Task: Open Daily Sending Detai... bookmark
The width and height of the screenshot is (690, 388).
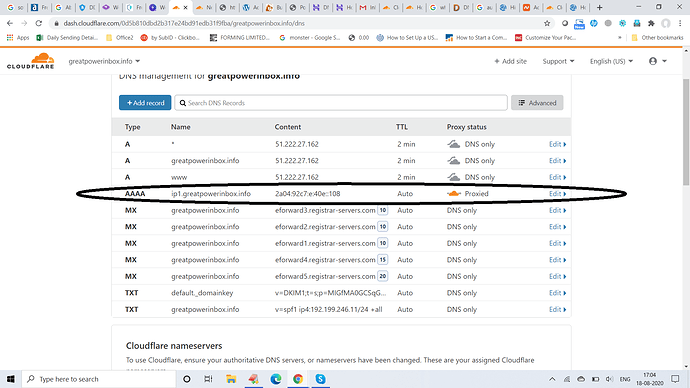Action: 67,38
